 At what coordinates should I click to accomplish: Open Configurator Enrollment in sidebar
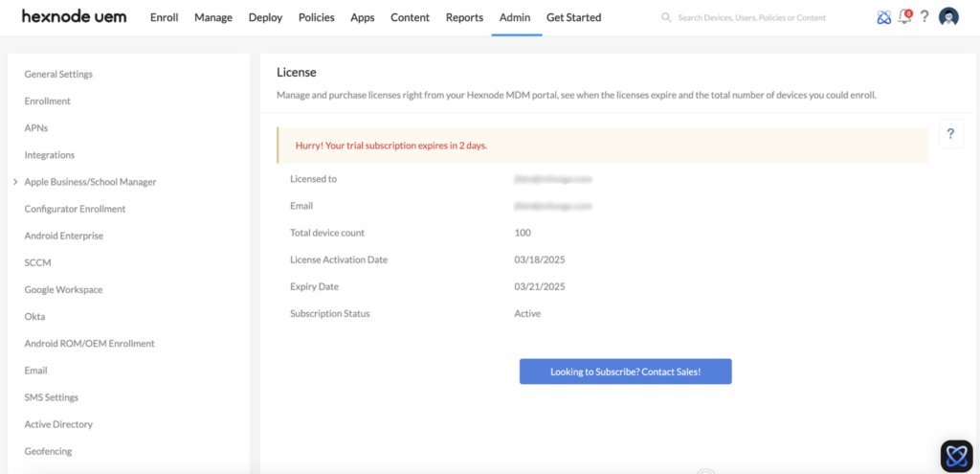tap(75, 209)
